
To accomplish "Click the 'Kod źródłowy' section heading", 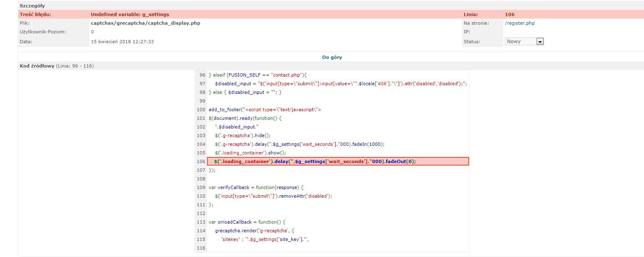I will [37, 66].
